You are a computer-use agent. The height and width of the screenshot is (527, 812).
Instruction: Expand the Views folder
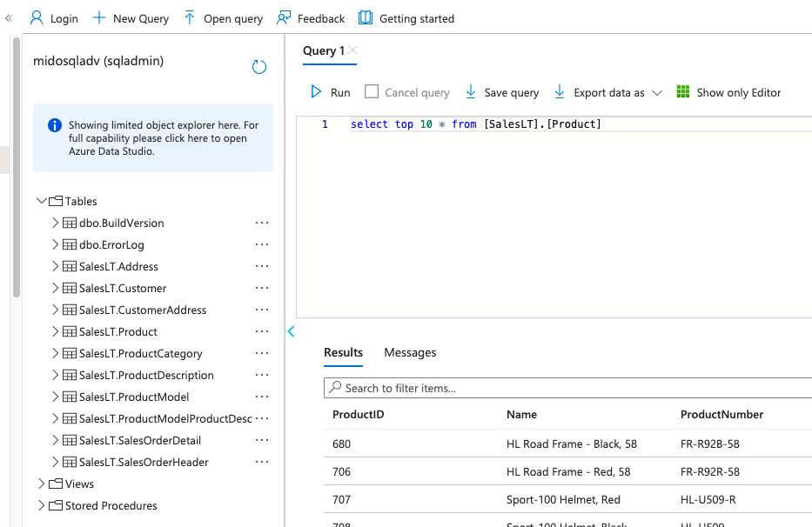click(42, 484)
